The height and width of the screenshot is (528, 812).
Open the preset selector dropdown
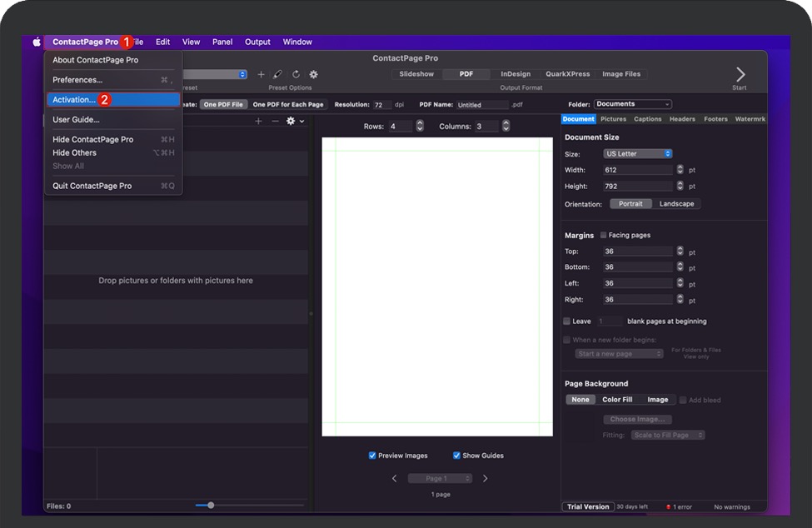tap(214, 75)
